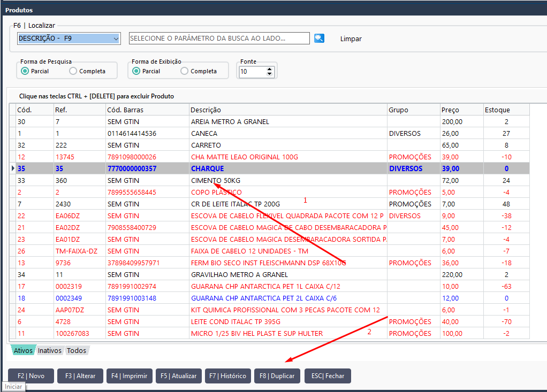Sort by the Estoque column header

coord(506,110)
